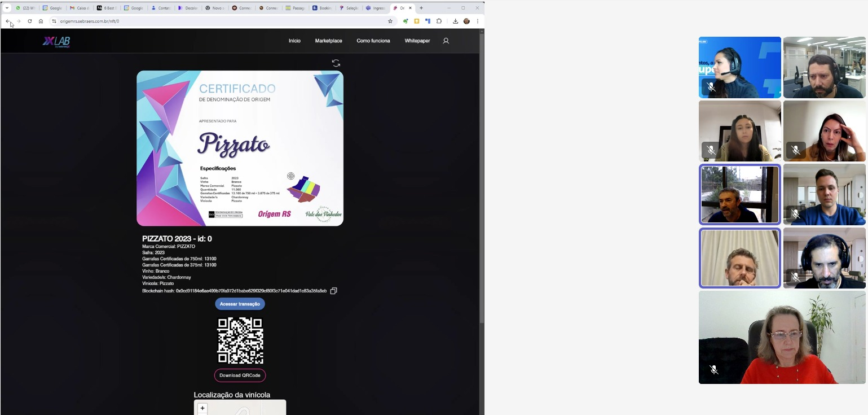Click the Pizzato certificate image
The image size is (868, 415).
(x=240, y=148)
